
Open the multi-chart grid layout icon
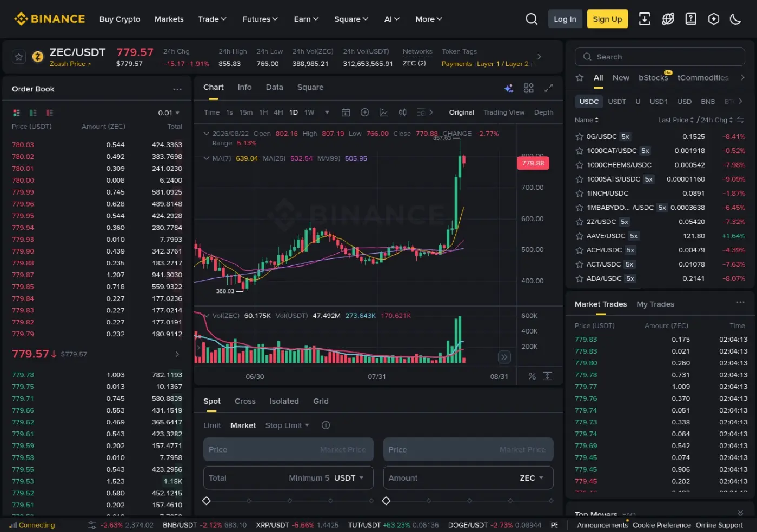[x=528, y=88]
